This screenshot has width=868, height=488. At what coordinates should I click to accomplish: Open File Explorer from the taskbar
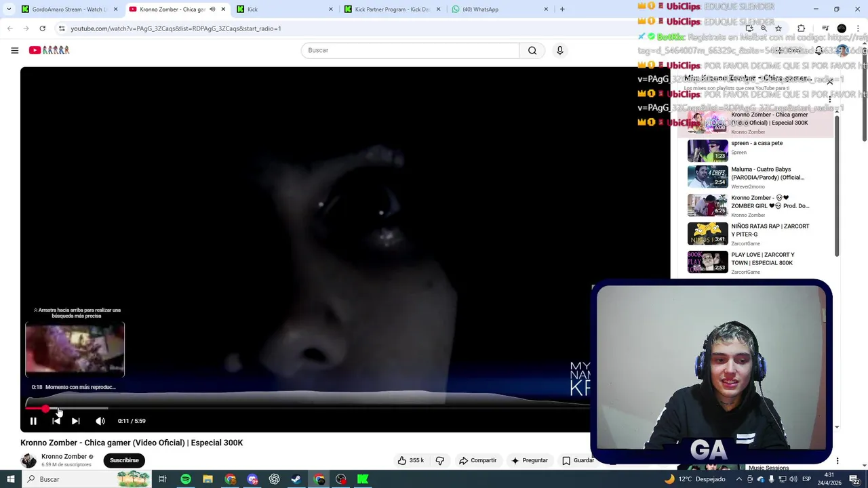[208, 479]
